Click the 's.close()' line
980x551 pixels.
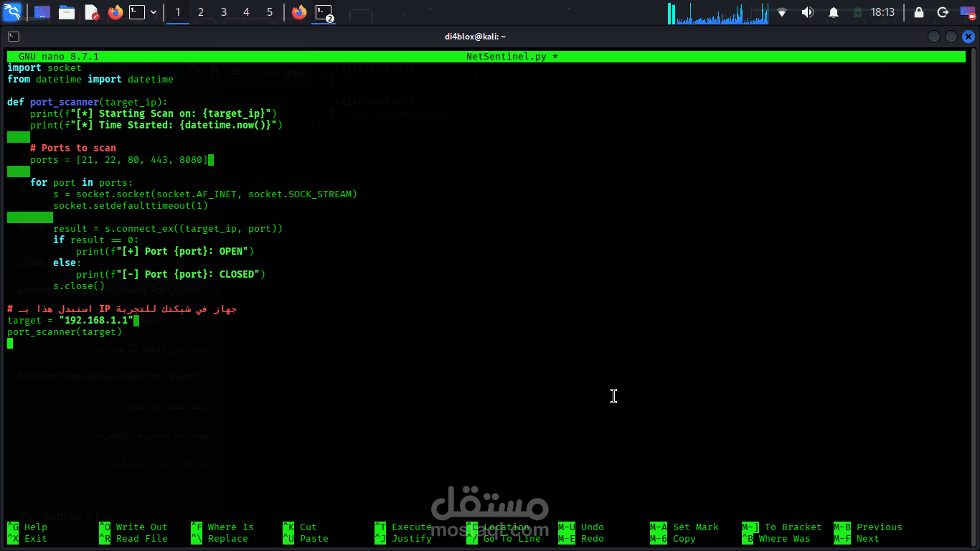[x=79, y=286]
